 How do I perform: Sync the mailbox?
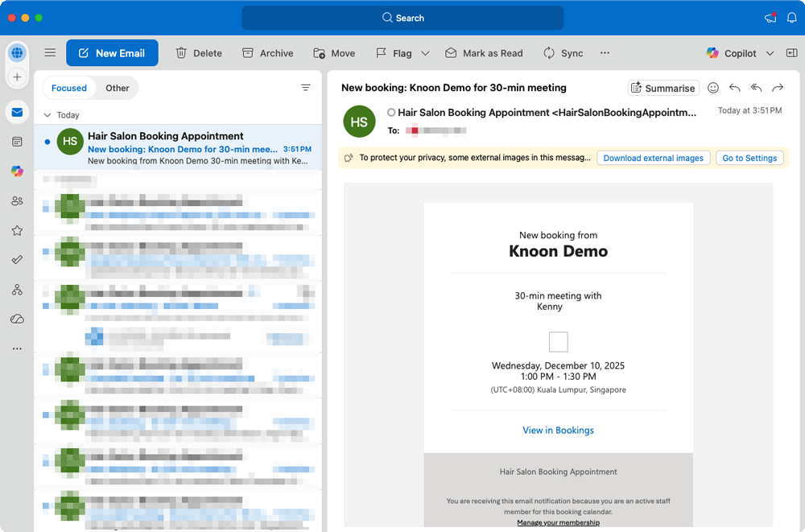563,52
